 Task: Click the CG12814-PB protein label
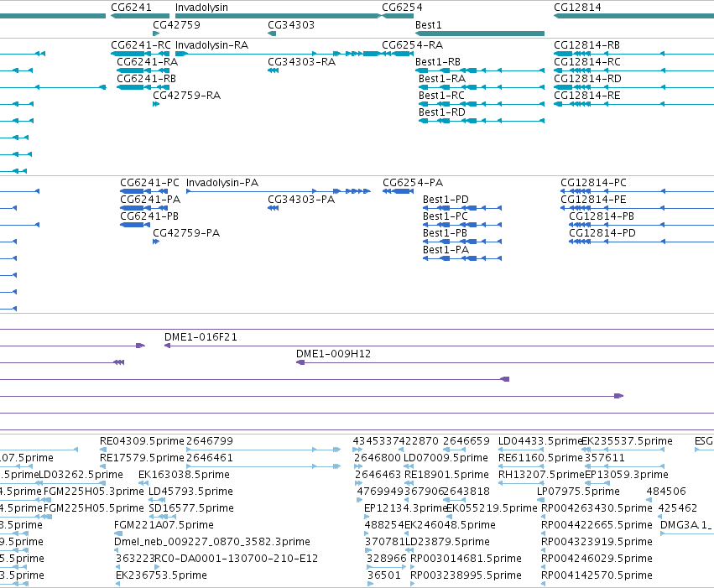tap(602, 216)
